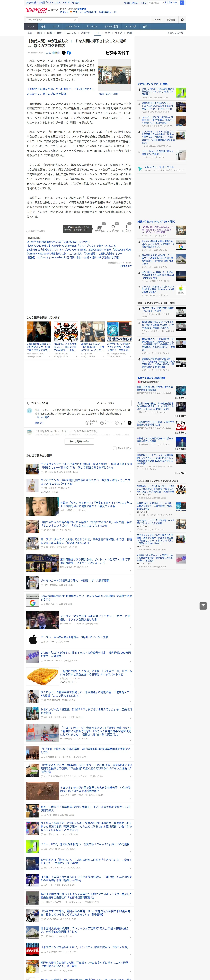Open the IT category tab

(98, 33)
